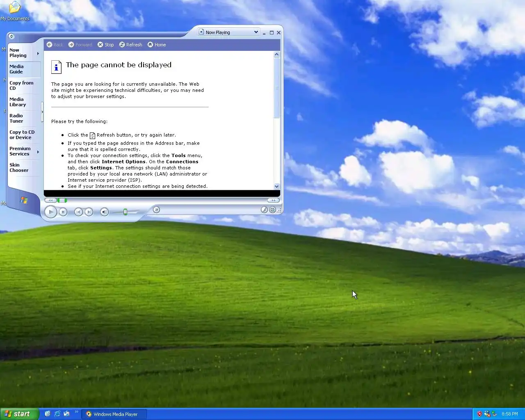Maximize the Windows Media Player window
Screen dimensions: 525x420
(272, 32)
